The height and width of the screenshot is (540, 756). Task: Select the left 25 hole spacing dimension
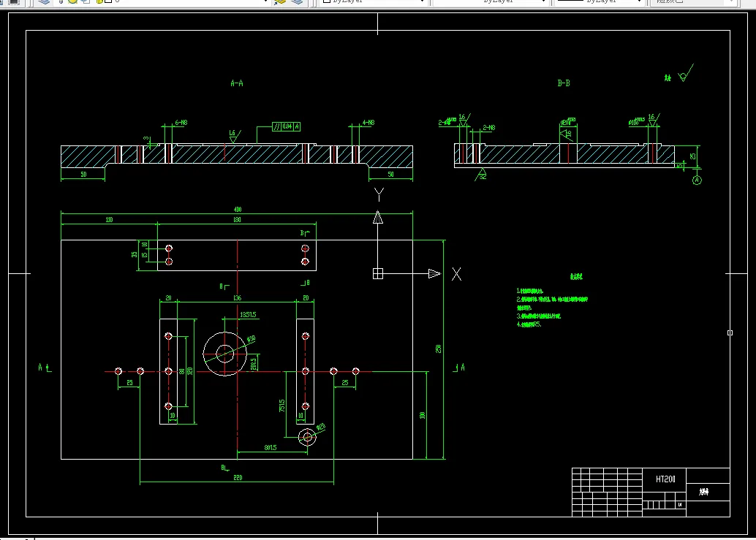point(129,382)
